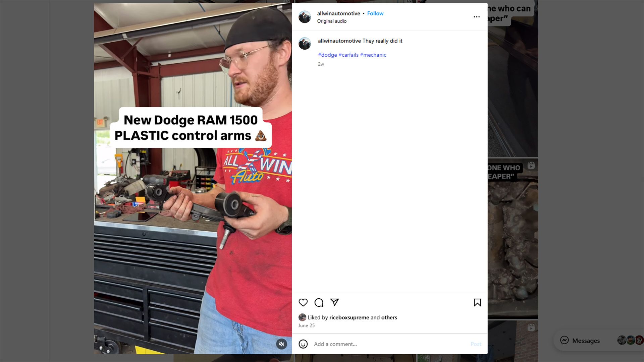Screen dimensions: 644x362
Task: Open the post options three-dot menu
Action: [477, 16]
